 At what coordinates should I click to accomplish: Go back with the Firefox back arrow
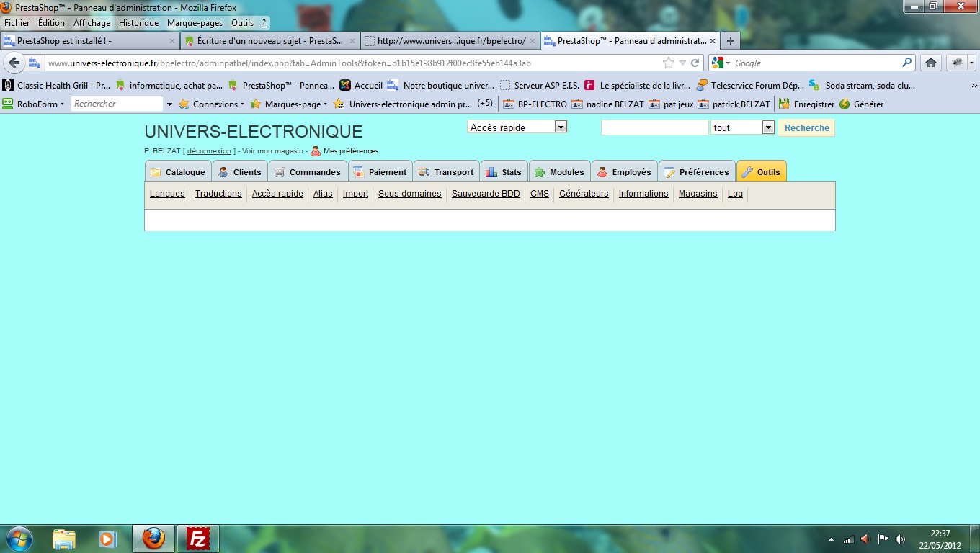point(14,63)
